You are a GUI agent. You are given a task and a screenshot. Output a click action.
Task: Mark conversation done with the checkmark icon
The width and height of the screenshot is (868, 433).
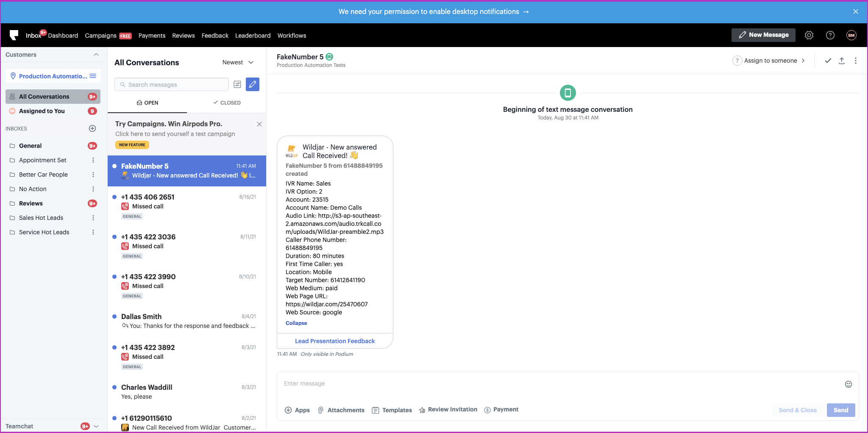828,61
